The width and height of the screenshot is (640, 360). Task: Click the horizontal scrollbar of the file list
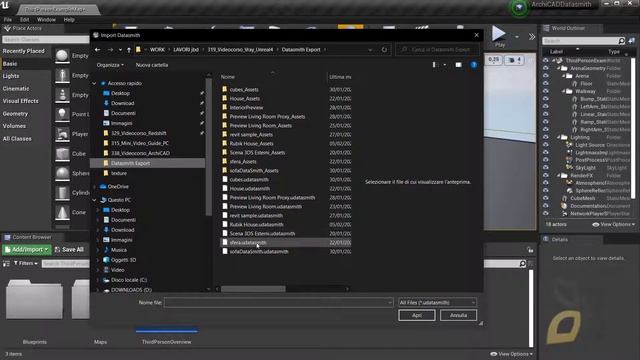click(x=253, y=289)
